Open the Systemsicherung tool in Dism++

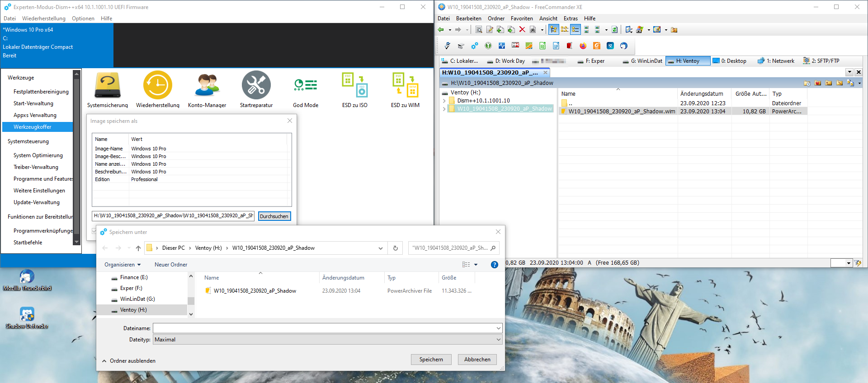coord(108,90)
